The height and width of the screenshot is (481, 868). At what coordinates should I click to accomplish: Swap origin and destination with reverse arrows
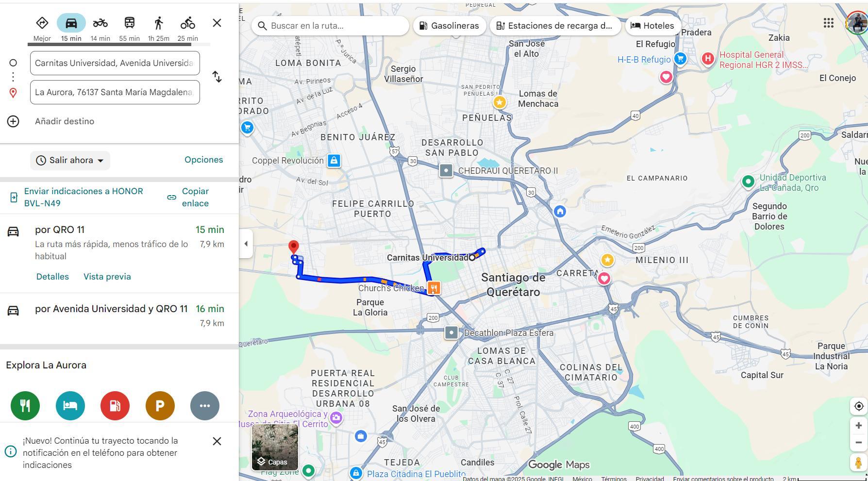(217, 77)
